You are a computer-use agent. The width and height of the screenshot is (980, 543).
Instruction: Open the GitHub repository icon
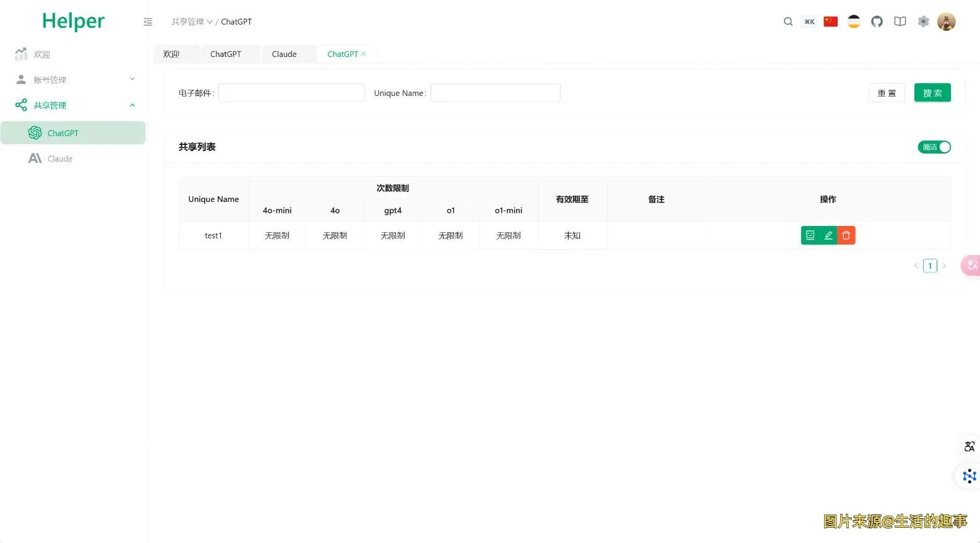(877, 22)
